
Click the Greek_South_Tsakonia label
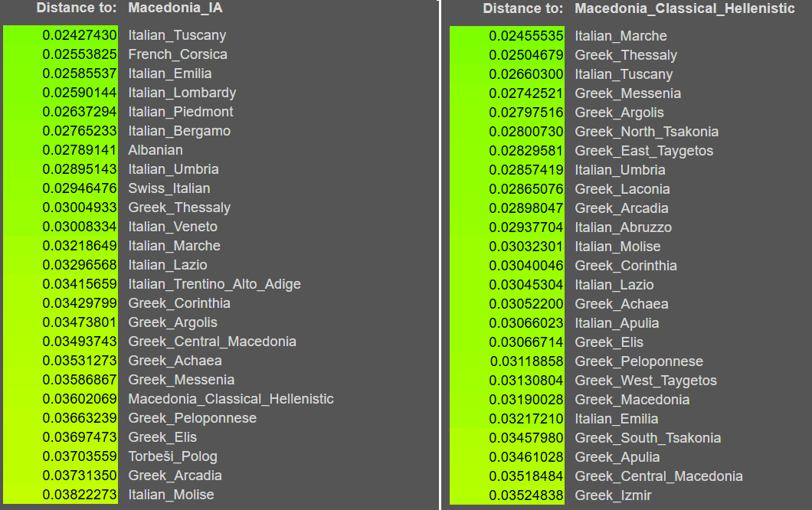pyautogui.click(x=648, y=439)
